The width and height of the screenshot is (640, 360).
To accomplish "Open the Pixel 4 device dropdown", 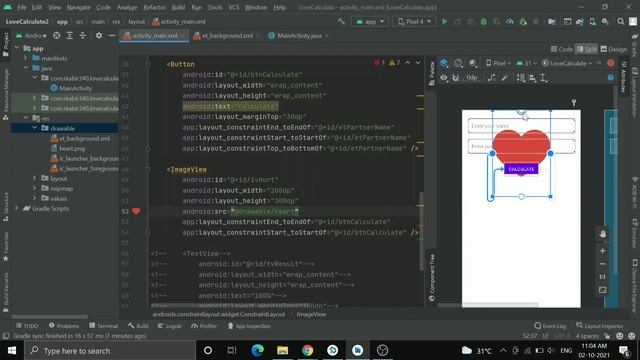I will (x=414, y=21).
